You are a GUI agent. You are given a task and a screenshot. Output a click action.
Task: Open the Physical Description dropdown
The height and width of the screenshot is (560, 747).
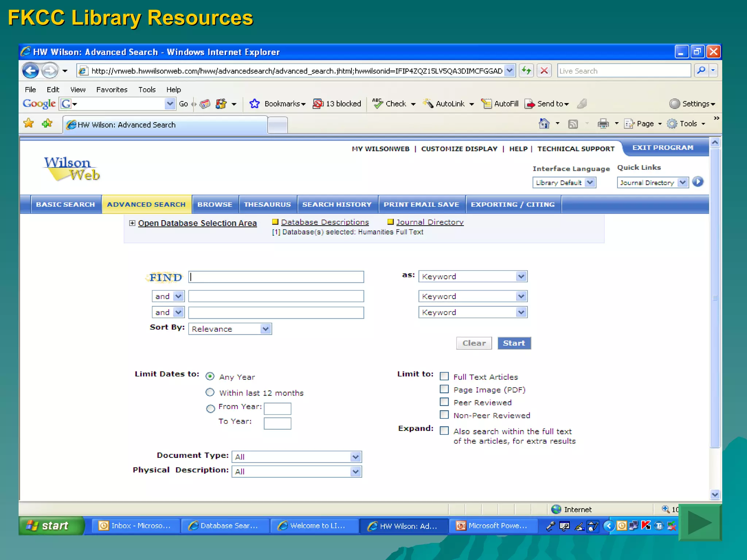tap(297, 471)
